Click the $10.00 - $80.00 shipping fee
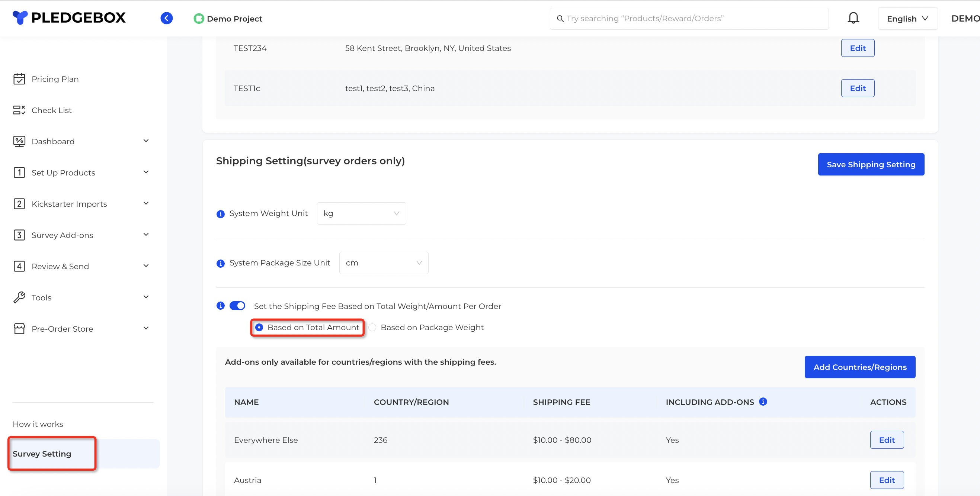 click(562, 440)
